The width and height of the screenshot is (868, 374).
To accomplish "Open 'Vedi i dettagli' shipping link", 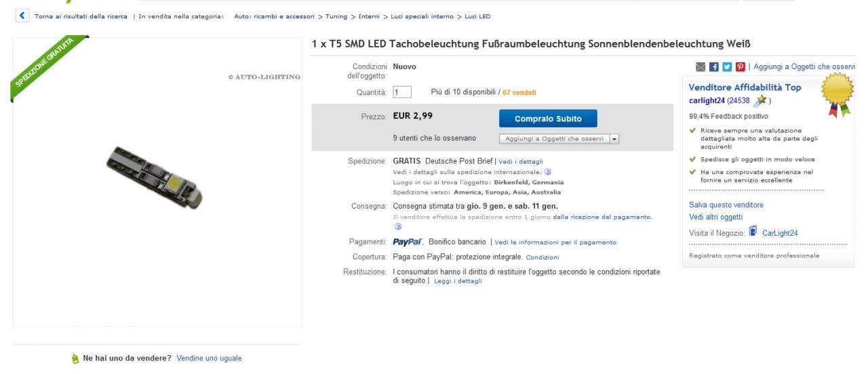I will tap(521, 162).
